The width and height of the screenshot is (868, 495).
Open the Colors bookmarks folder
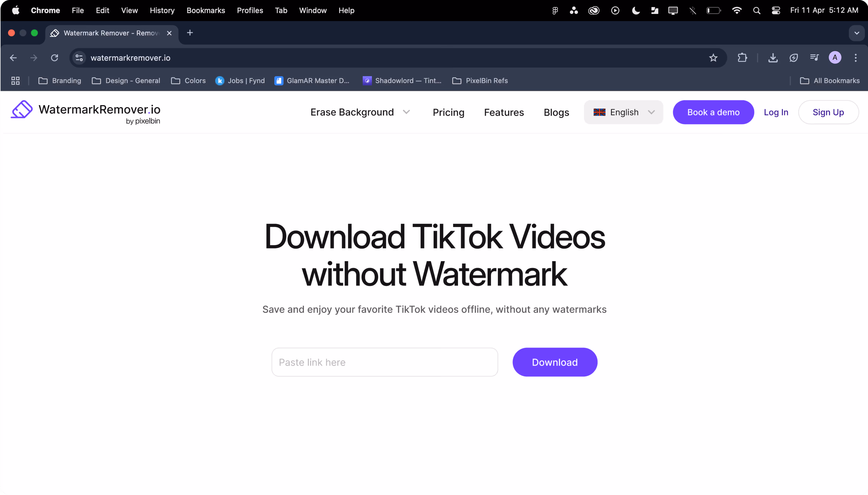click(188, 80)
